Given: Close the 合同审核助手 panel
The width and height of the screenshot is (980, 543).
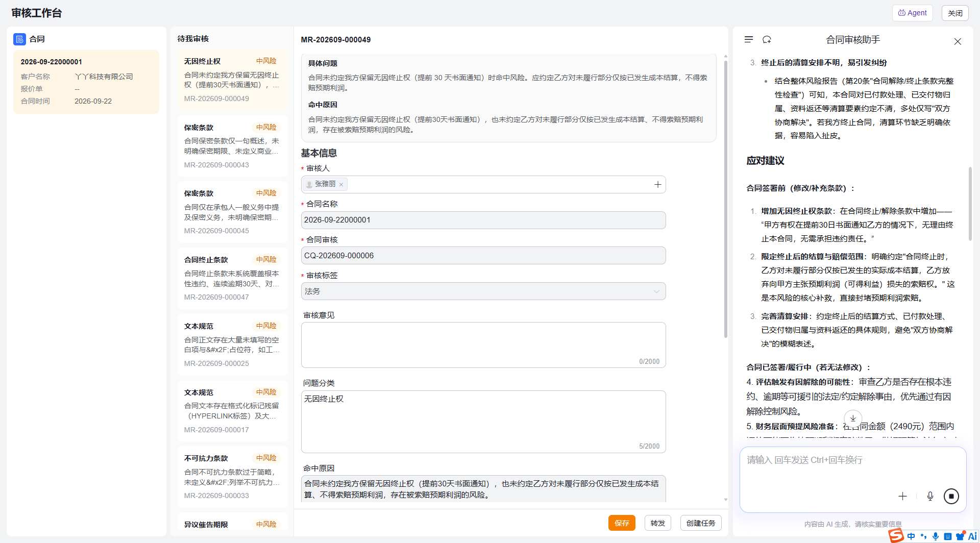Looking at the screenshot, I should 958,41.
